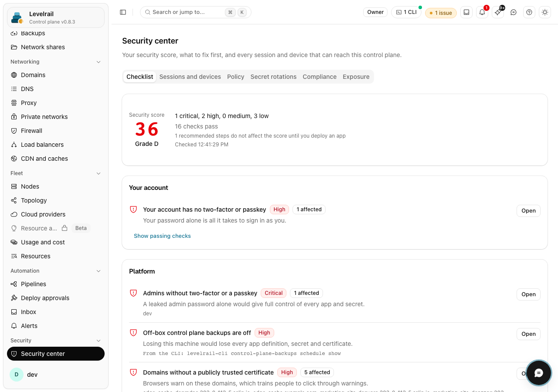Open Deploy approvals in sidebar
Screen dimensions: 558x392
click(56, 298)
